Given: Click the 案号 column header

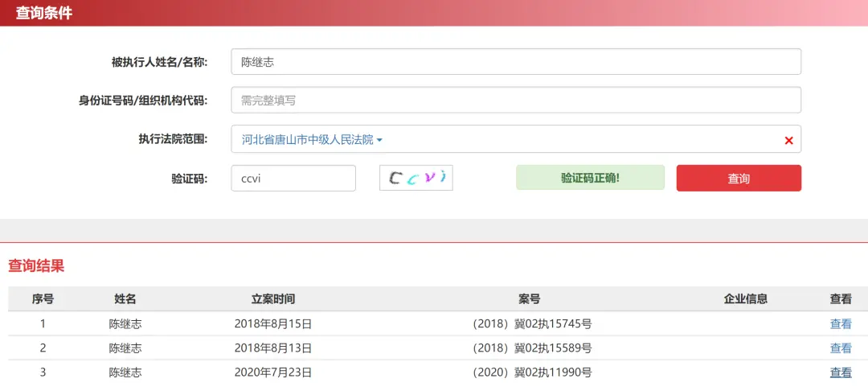Looking at the screenshot, I should coord(529,299).
